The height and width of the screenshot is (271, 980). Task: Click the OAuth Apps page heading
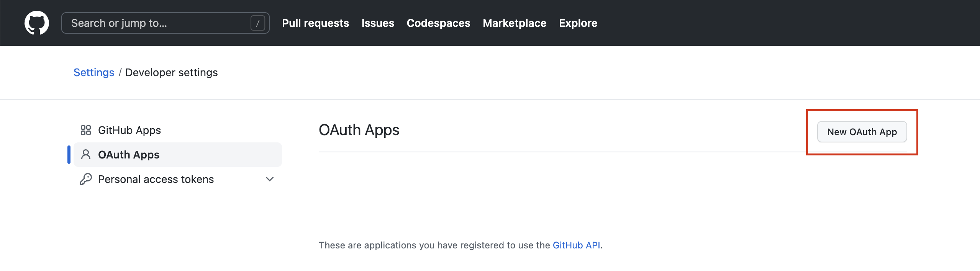click(x=359, y=130)
